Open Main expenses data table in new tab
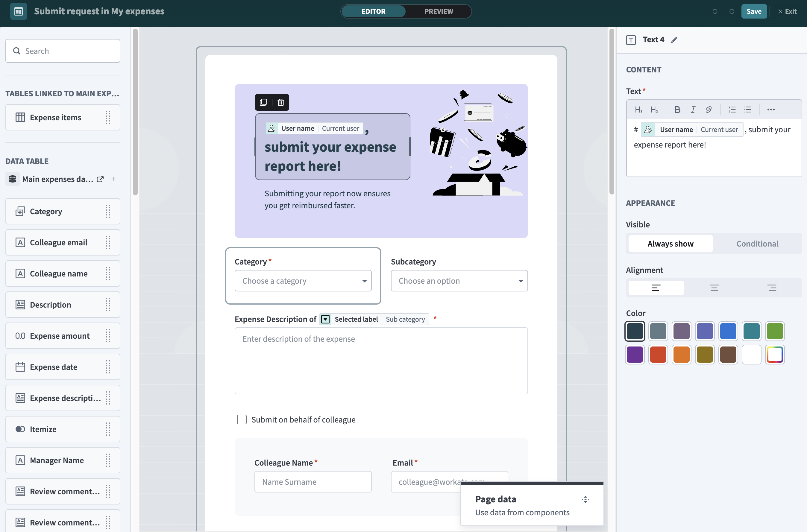Image resolution: width=807 pixels, height=532 pixels. (x=100, y=179)
